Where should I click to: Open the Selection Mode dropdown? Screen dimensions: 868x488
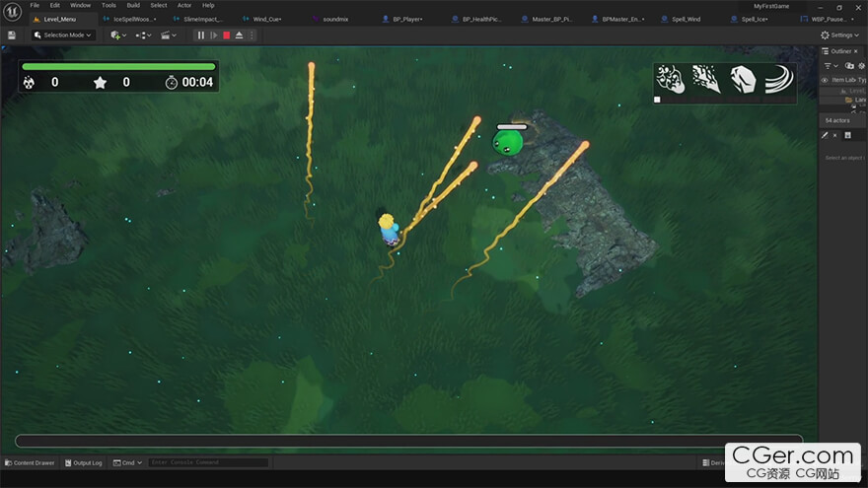click(62, 35)
